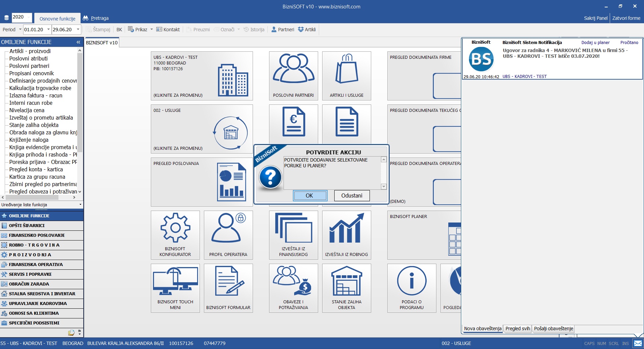Select the Nova obaveštenja tab
The image size is (644, 349).
[482, 329]
